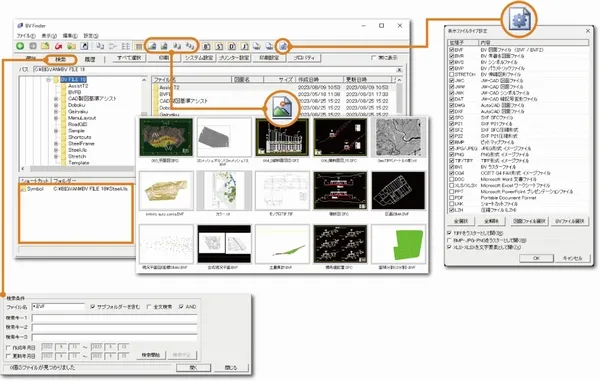Click the 検索キー1 input field
Image resolution: width=600 pixels, height=381 pixels.
click(114, 318)
